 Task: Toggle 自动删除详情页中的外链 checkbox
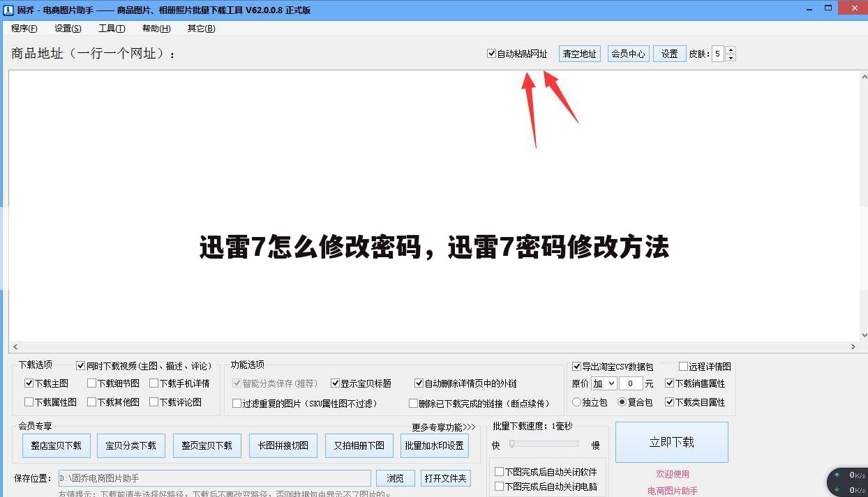click(419, 383)
